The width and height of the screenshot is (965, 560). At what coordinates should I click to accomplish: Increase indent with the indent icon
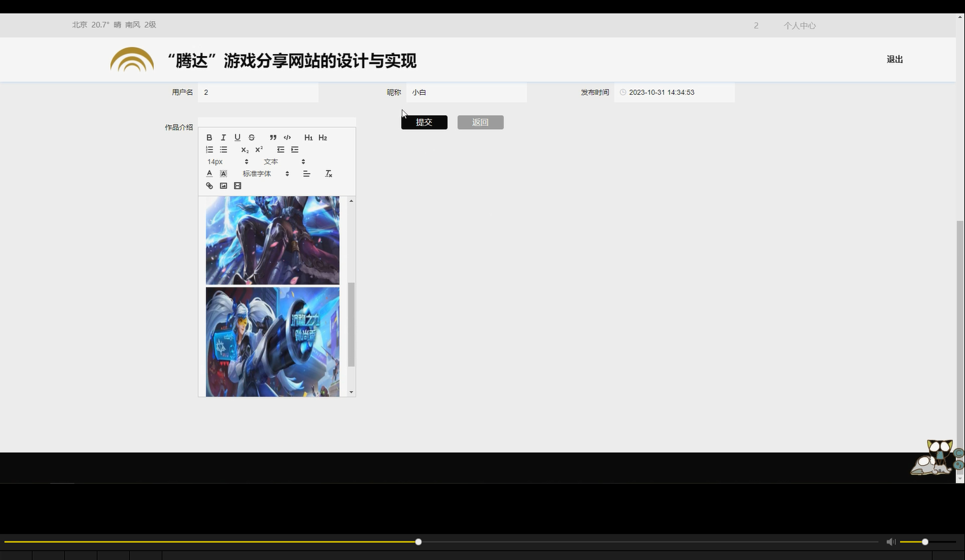295,150
